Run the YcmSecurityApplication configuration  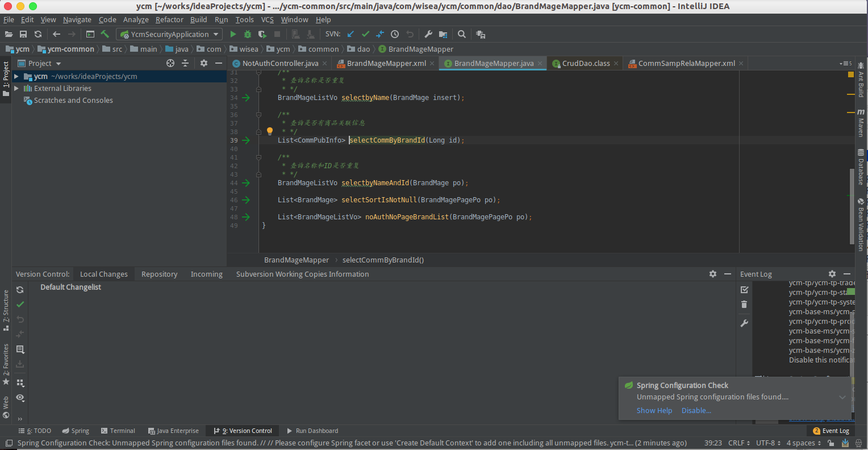click(x=233, y=34)
